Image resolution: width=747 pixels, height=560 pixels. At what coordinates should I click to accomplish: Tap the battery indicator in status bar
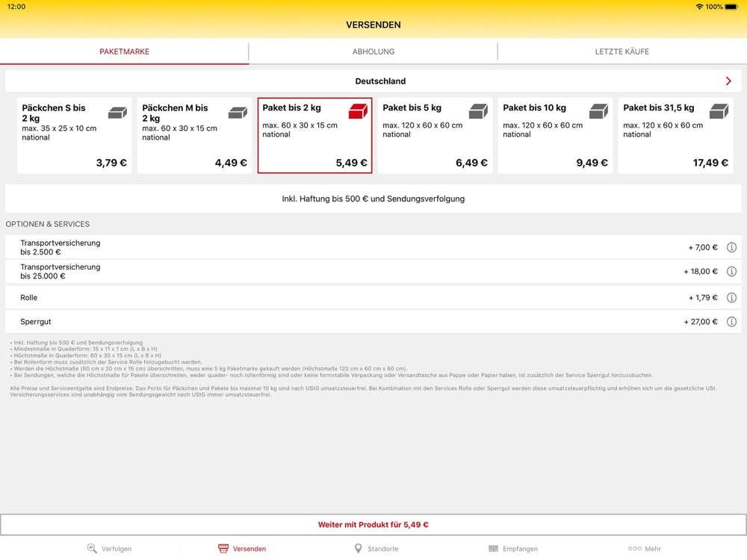[731, 7]
